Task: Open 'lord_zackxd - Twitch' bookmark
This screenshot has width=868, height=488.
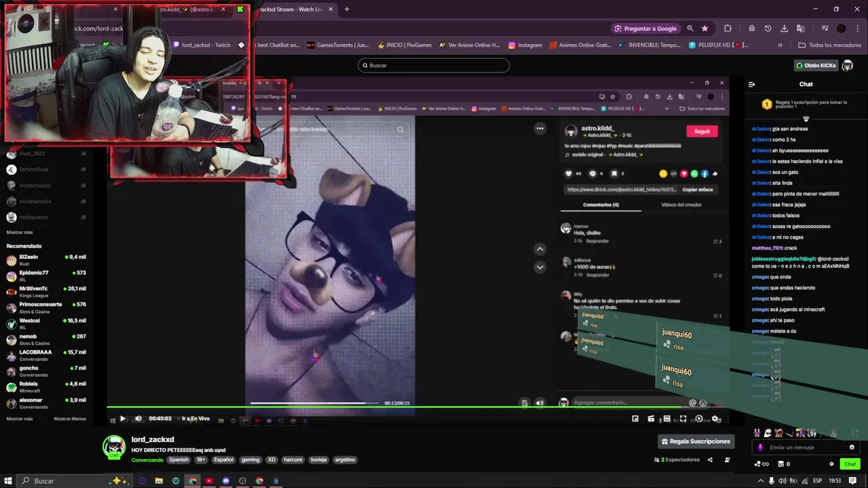Action: click(x=202, y=45)
